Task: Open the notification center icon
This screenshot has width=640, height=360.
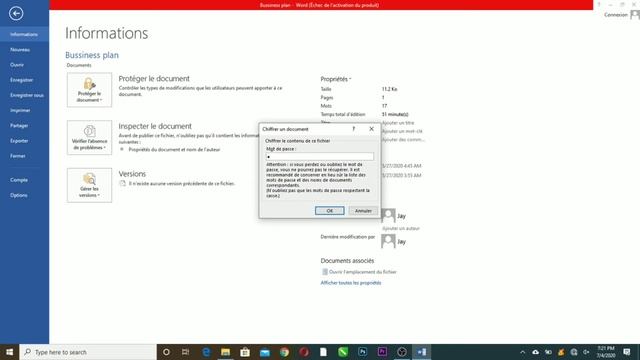Action: point(627,352)
